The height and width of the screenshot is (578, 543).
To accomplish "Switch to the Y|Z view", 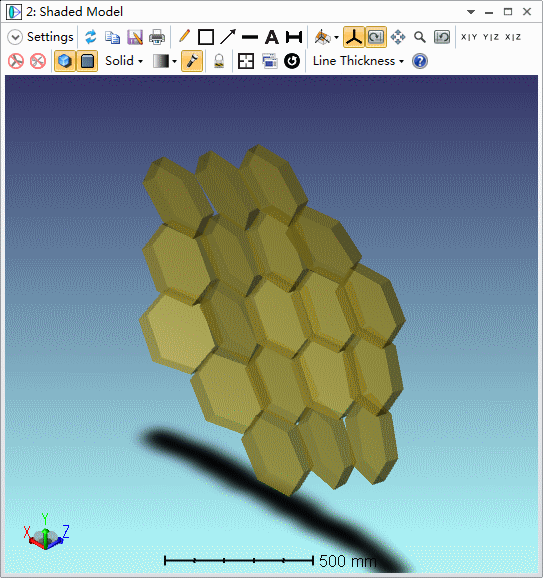I will pos(491,37).
